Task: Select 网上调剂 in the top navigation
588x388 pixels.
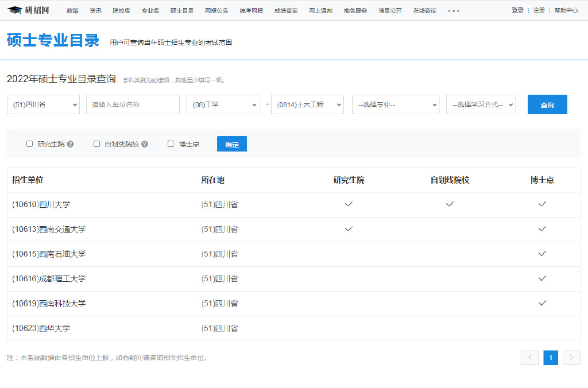Action: [x=320, y=10]
